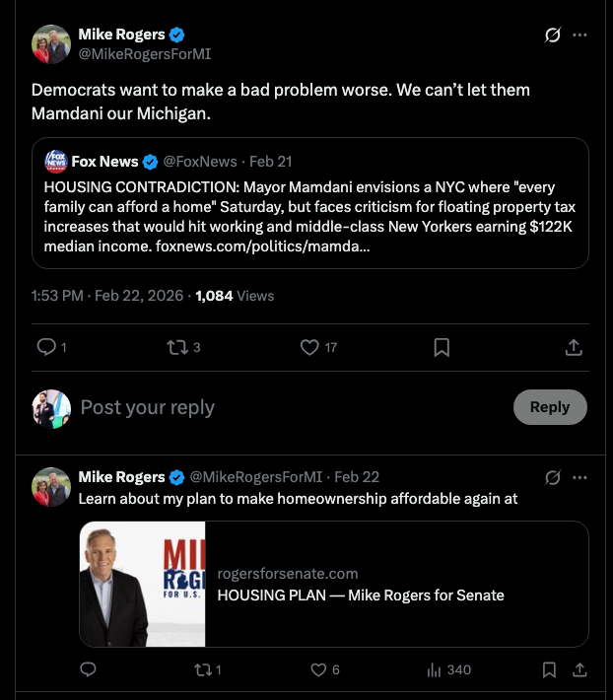
Task: Reply to the main post via comment icon
Action: tap(45, 347)
